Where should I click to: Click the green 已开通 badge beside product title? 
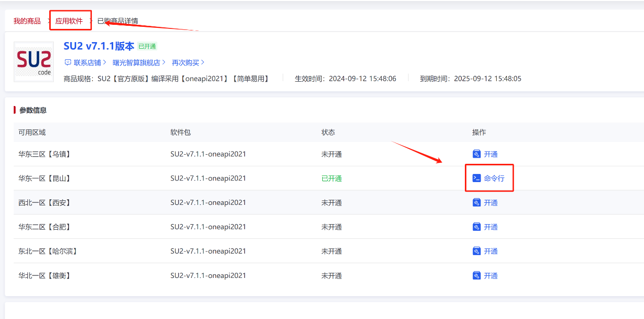[147, 47]
